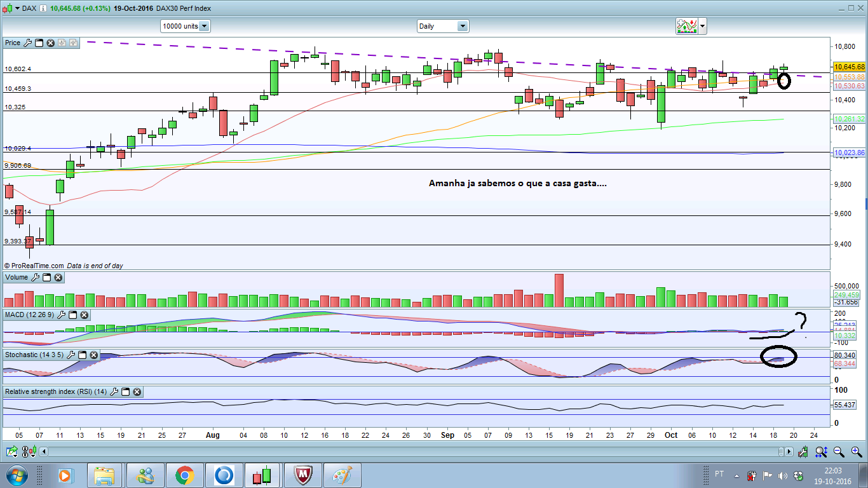
Task: Open the drawing tools dropdown in top toolbar
Action: pyautogui.click(x=702, y=26)
